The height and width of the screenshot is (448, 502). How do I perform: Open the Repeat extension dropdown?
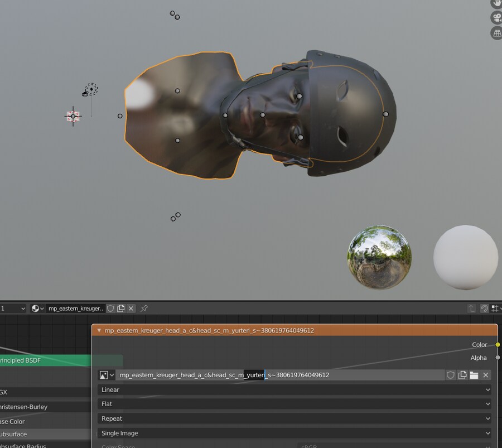click(295, 418)
